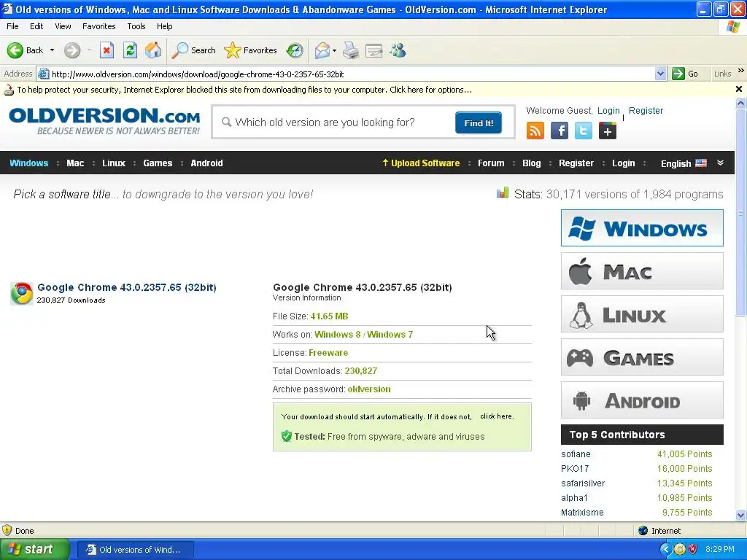Open the Help menu
747x560 pixels.
[x=164, y=26]
